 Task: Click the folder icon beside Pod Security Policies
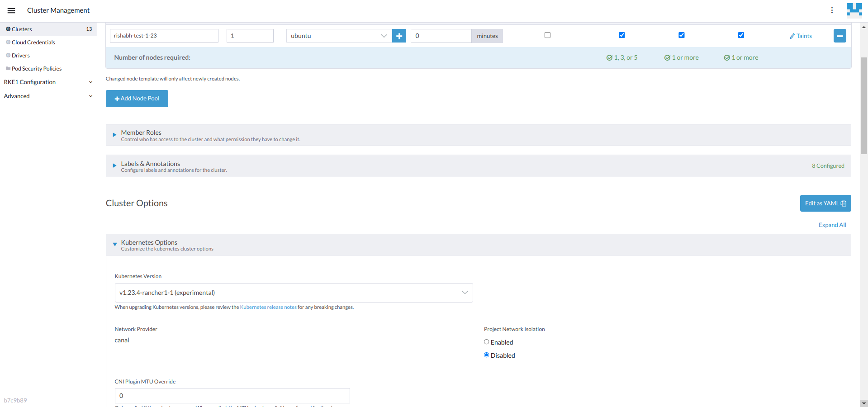[x=8, y=68]
